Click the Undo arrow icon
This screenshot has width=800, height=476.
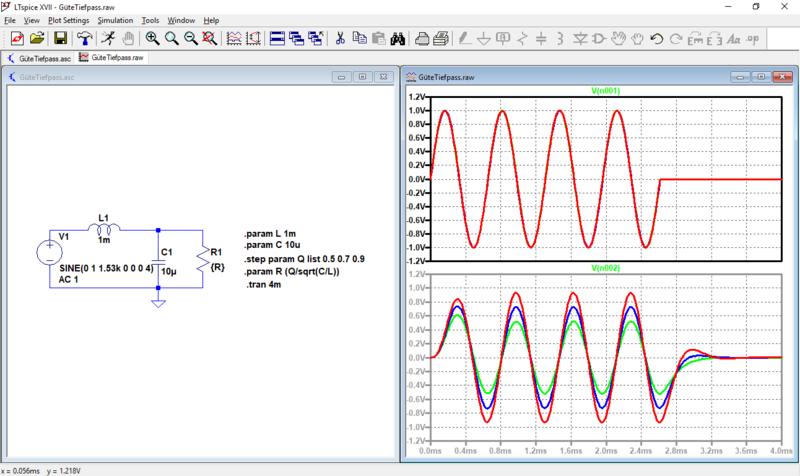[x=657, y=39]
